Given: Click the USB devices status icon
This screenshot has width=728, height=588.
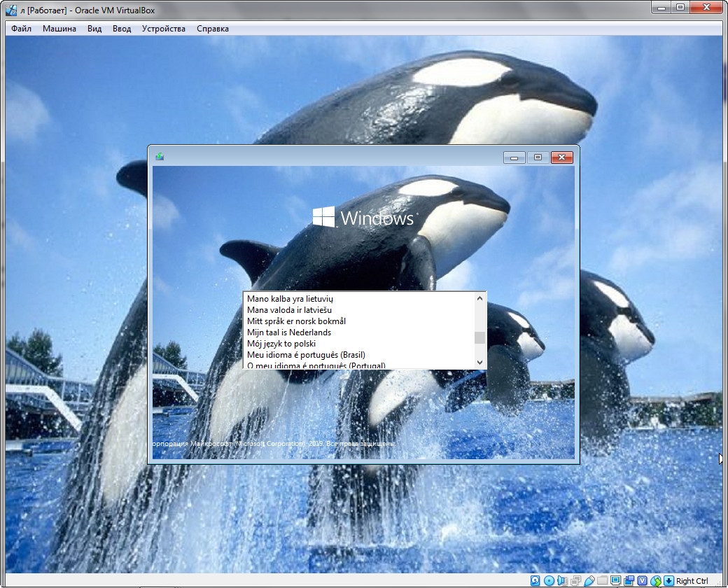Looking at the screenshot, I should (589, 580).
